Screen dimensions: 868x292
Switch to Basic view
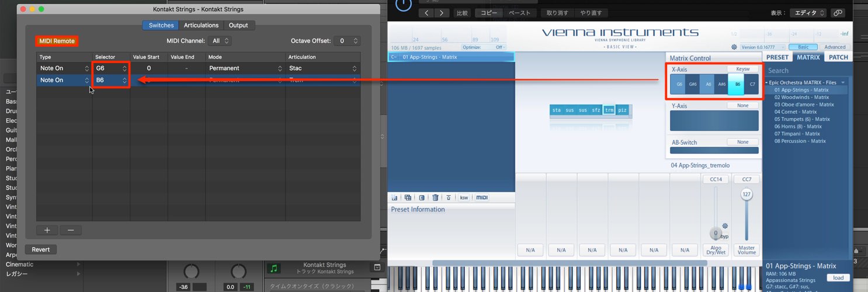[x=803, y=47]
